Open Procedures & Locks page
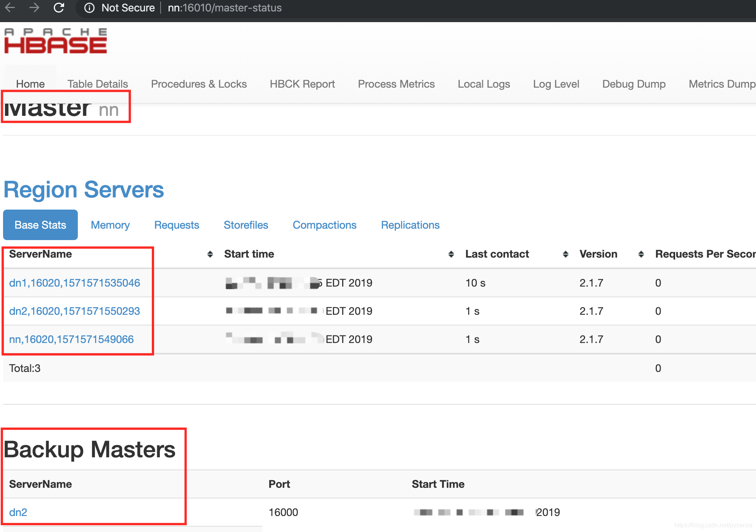756x532 pixels. point(199,84)
